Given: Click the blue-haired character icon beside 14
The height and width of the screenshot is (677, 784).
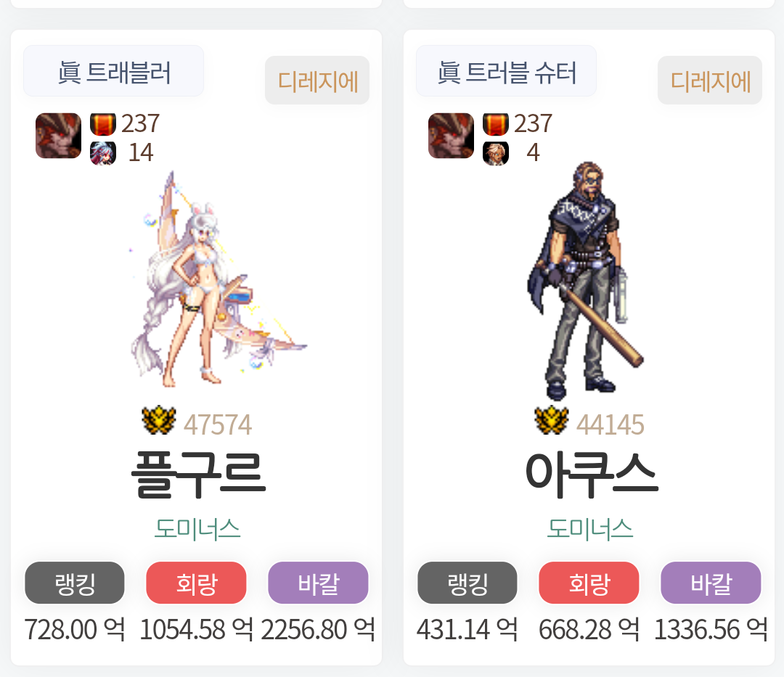Looking at the screenshot, I should [x=103, y=153].
